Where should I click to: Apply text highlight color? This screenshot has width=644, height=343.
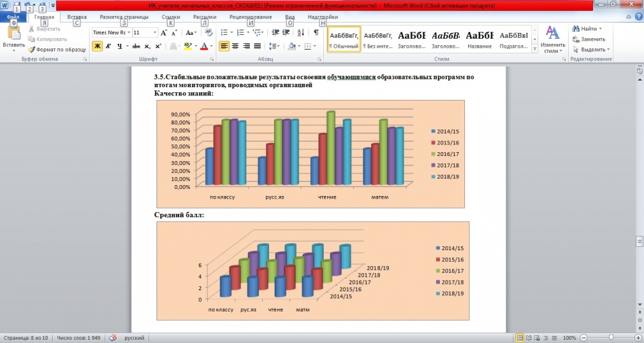point(187,46)
